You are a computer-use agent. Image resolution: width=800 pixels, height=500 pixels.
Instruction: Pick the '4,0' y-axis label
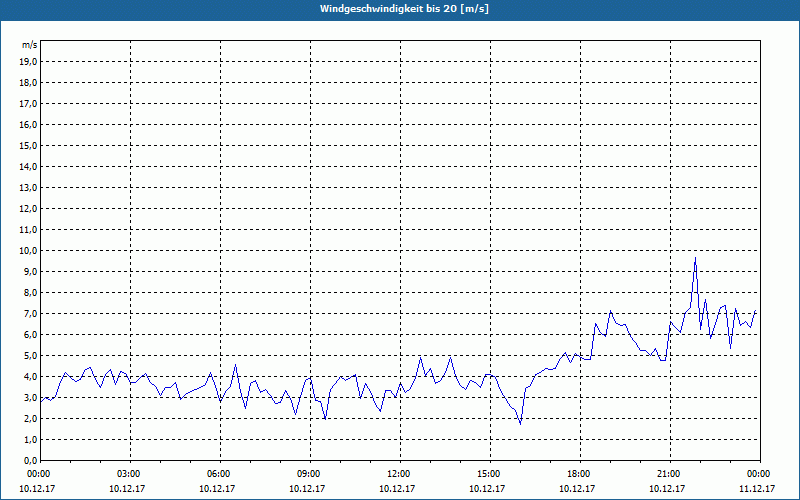point(31,377)
